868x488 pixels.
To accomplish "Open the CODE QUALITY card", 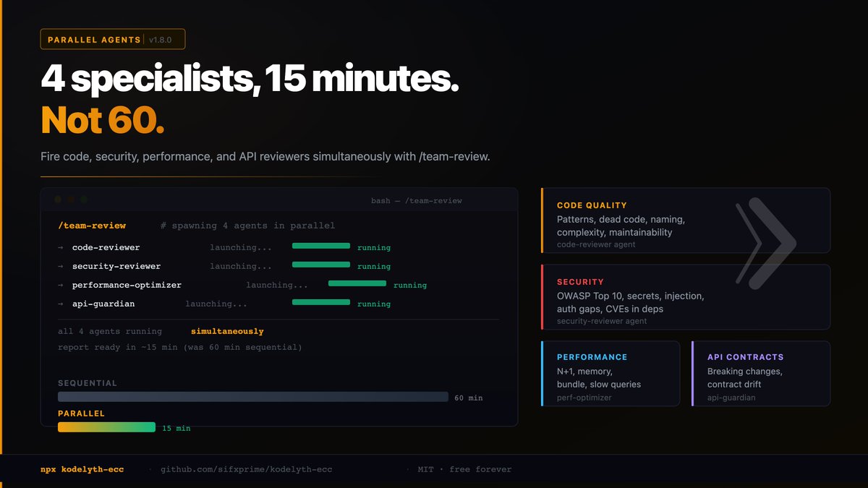I will click(686, 221).
